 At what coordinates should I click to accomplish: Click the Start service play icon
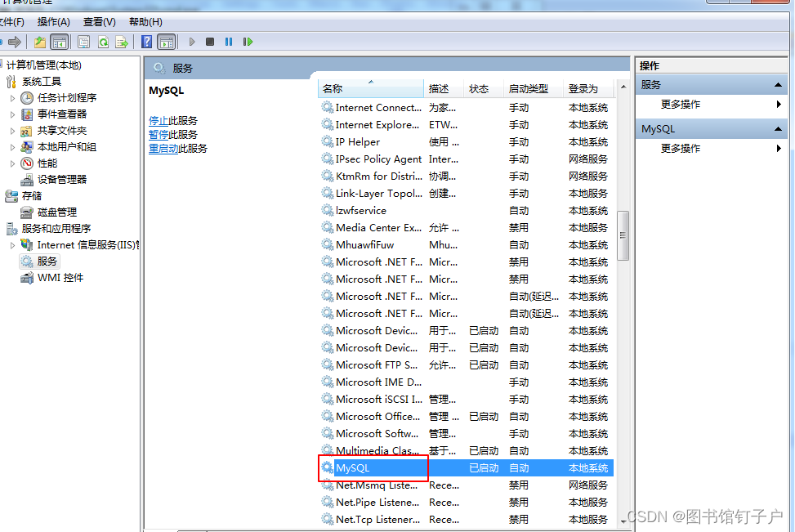click(192, 42)
